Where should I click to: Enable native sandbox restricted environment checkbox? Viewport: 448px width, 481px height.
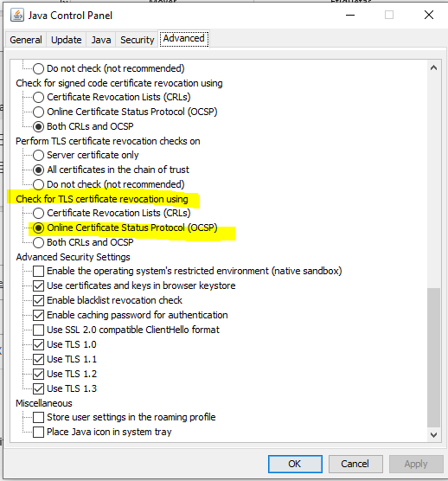38,271
